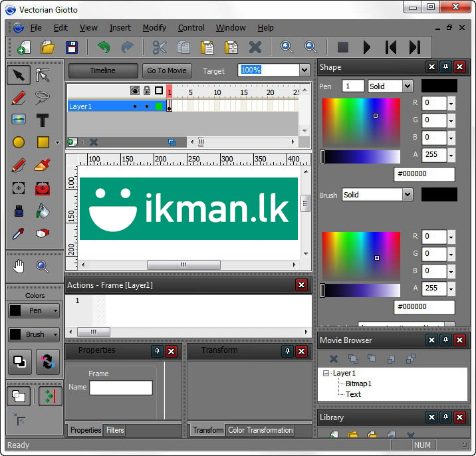This screenshot has width=476, height=456.
Task: Open the Pen style Solid dropdown
Action: pyautogui.click(x=408, y=86)
